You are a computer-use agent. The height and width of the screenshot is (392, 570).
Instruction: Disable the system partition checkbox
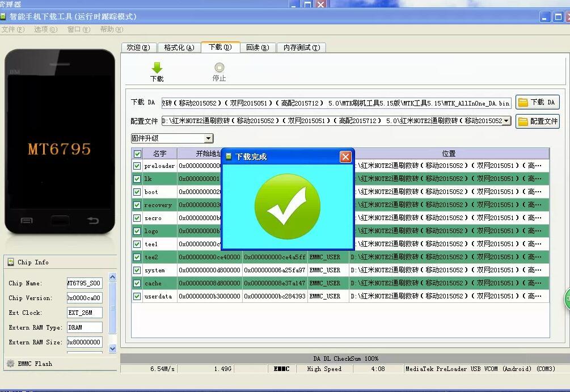[137, 270]
